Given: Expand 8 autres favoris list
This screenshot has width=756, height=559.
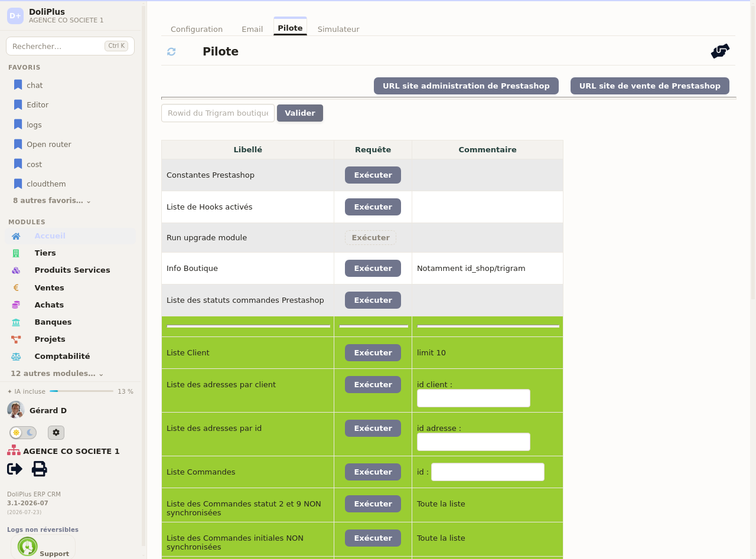Looking at the screenshot, I should pos(52,201).
